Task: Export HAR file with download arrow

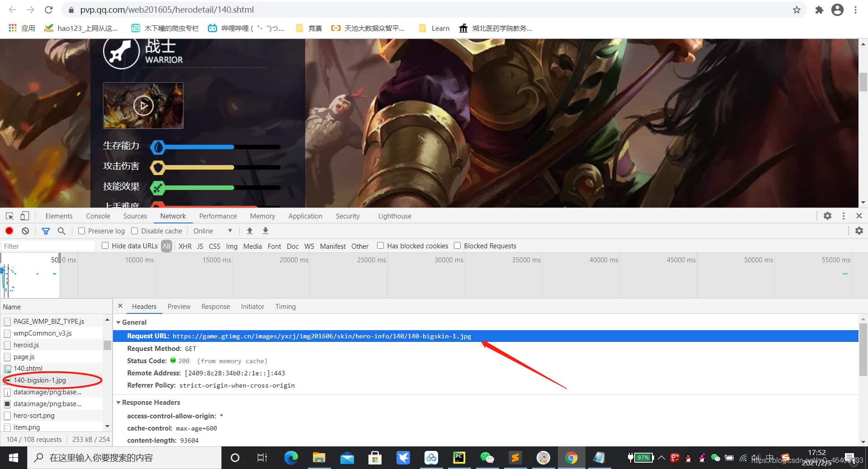Action: click(x=265, y=231)
